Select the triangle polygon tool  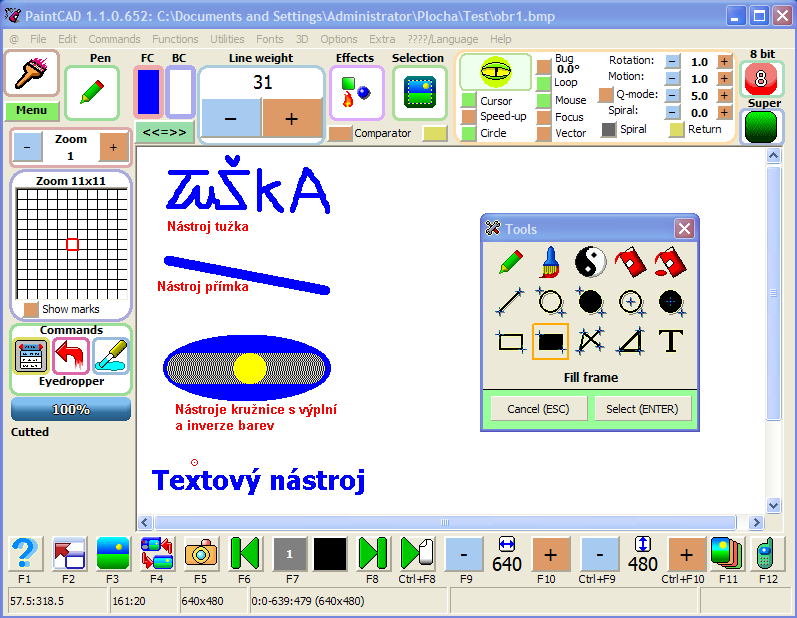coord(631,341)
